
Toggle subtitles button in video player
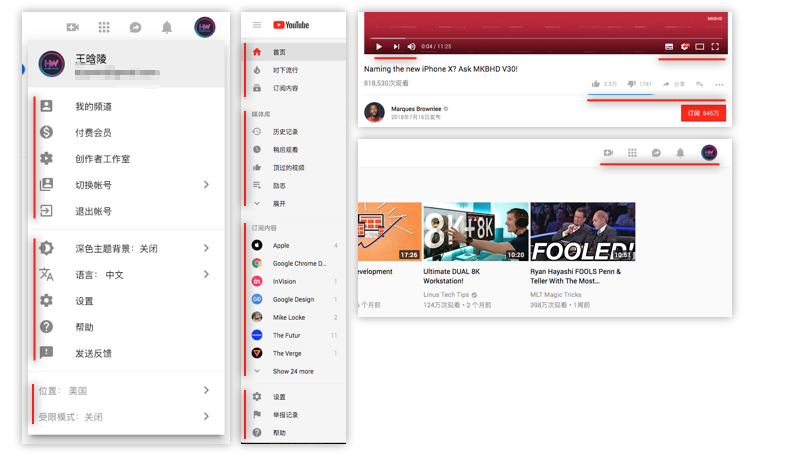point(669,46)
